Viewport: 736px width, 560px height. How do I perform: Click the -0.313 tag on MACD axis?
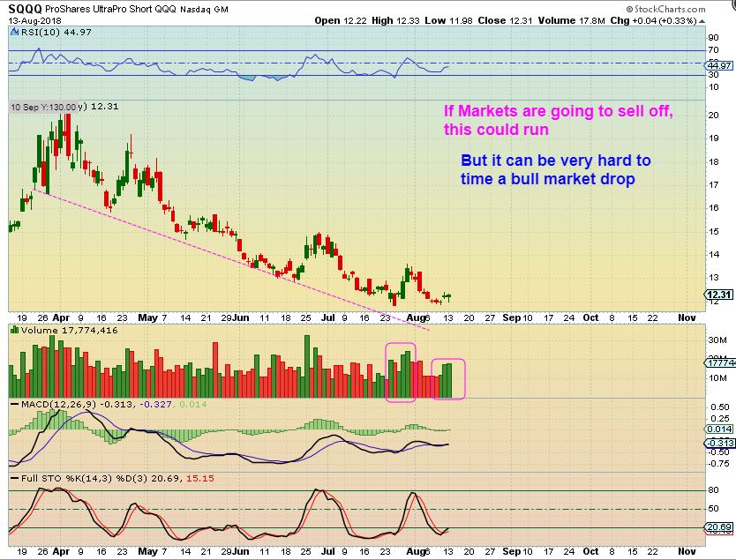click(719, 444)
